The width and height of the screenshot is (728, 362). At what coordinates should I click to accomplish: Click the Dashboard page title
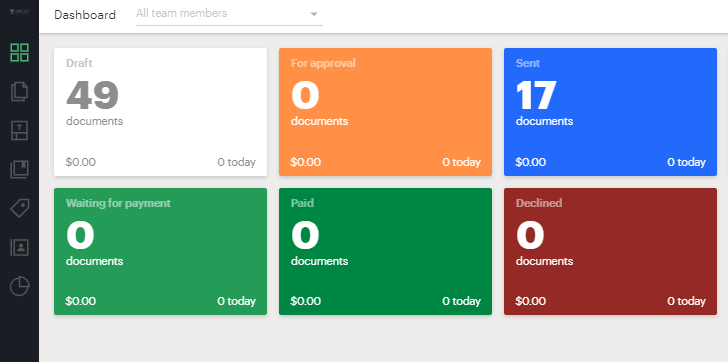pos(85,15)
